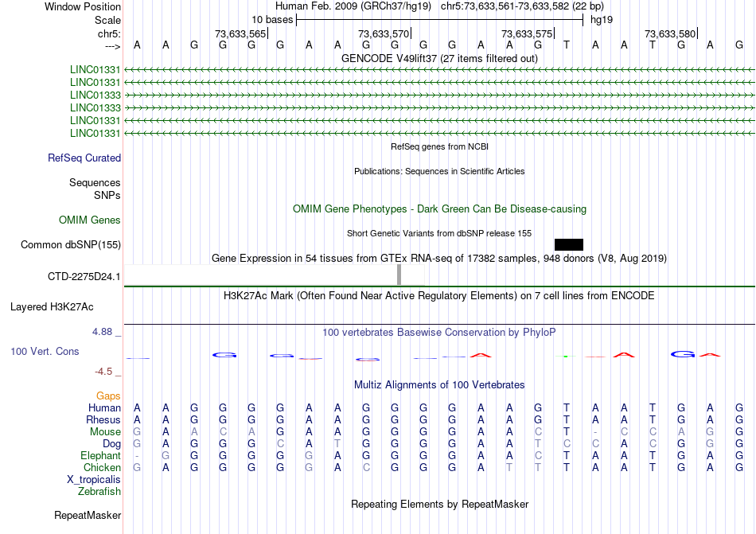This screenshot has width=756, height=534.
Task: Click the bottommost LINC01331 gene label
Action: pyautogui.click(x=95, y=133)
